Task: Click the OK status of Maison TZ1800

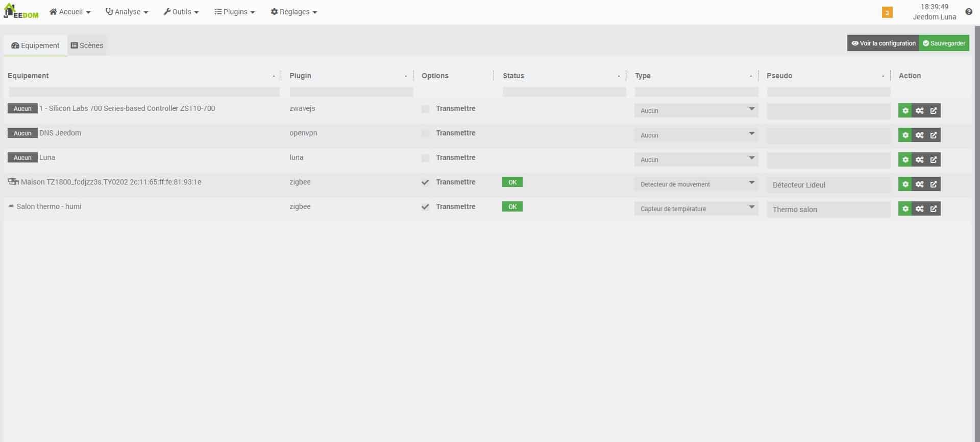Action: [512, 182]
